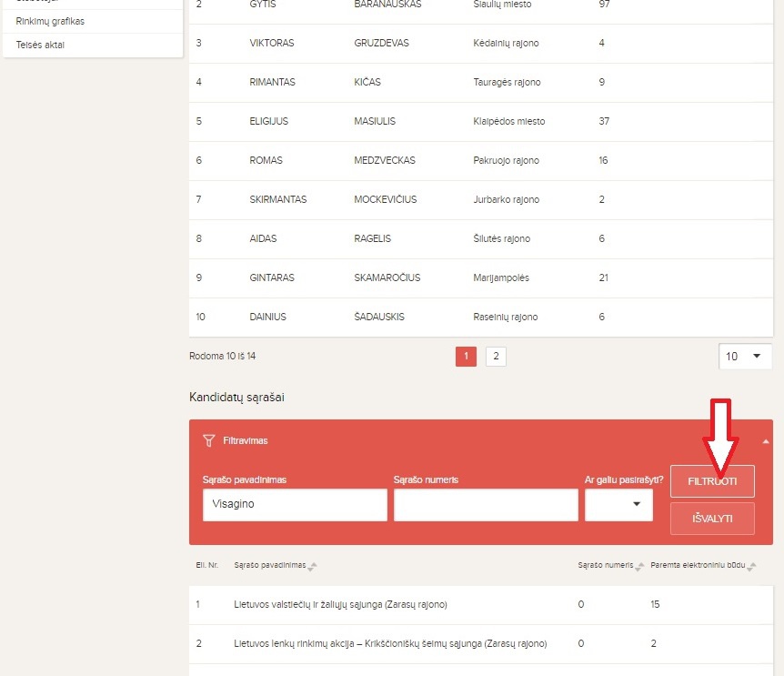Click the name AIDAS
Screen dimensions: 784x676
point(263,238)
